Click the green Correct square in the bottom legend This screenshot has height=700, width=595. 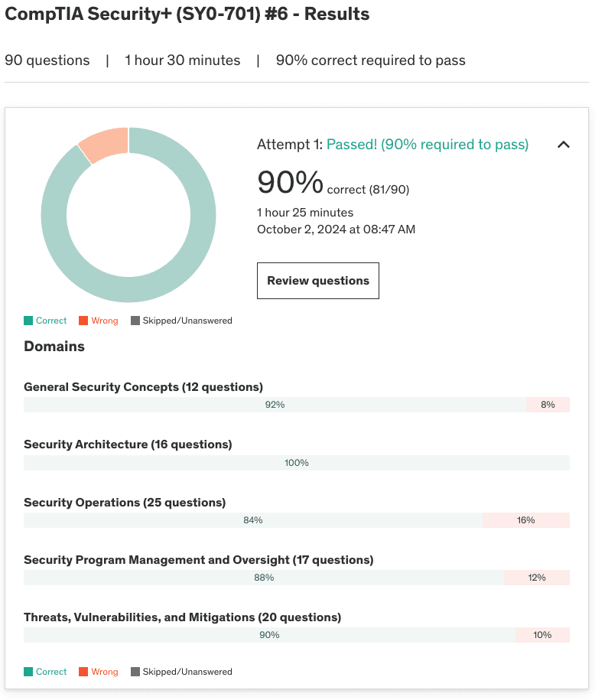(28, 672)
